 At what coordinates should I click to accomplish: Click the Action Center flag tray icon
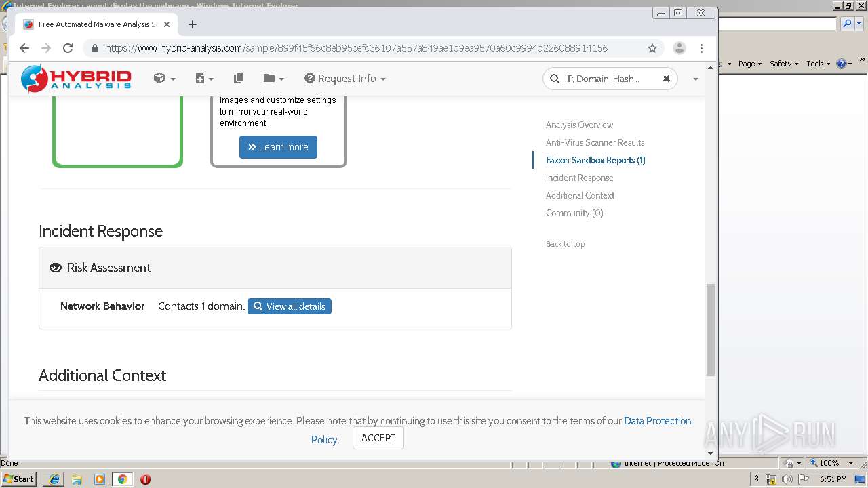(804, 479)
